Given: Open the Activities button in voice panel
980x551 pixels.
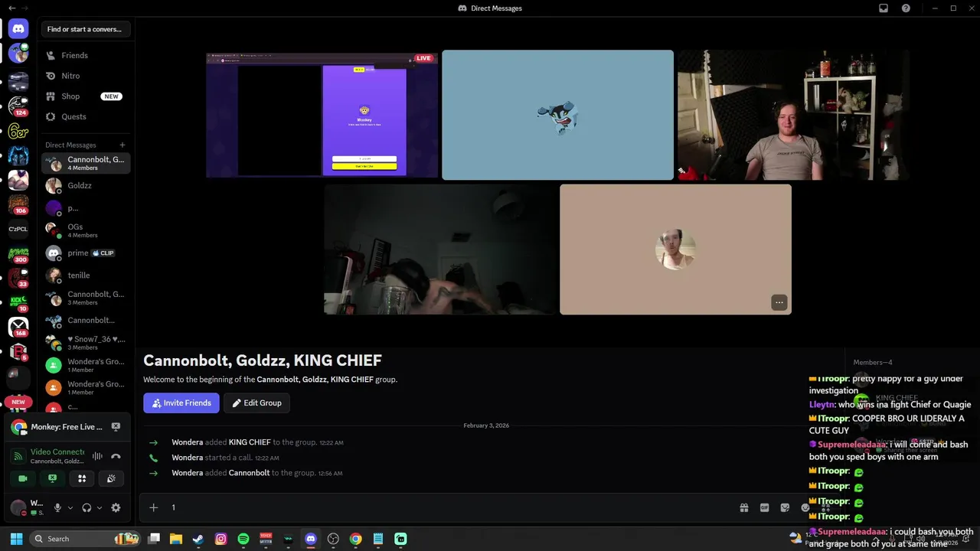Looking at the screenshot, I should pyautogui.click(x=82, y=478).
